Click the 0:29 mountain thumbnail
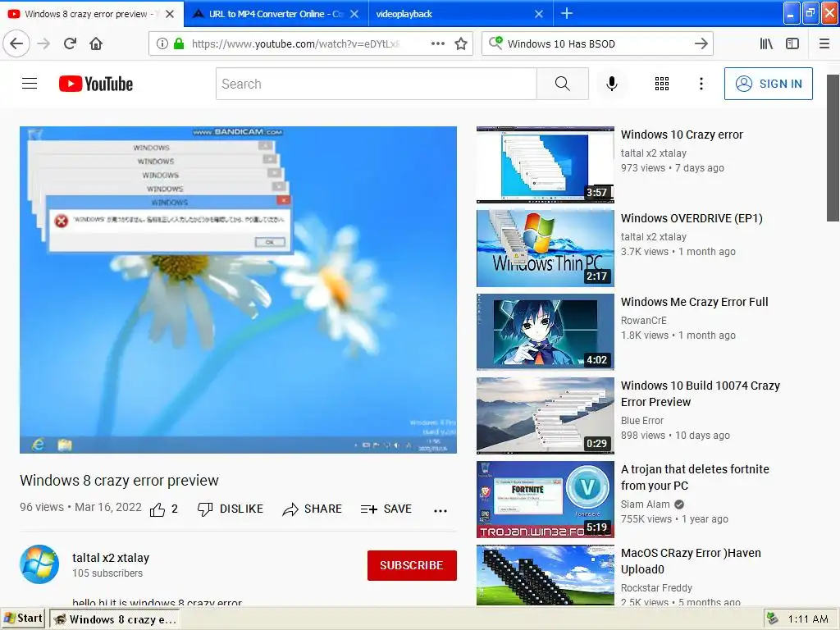 (546, 416)
